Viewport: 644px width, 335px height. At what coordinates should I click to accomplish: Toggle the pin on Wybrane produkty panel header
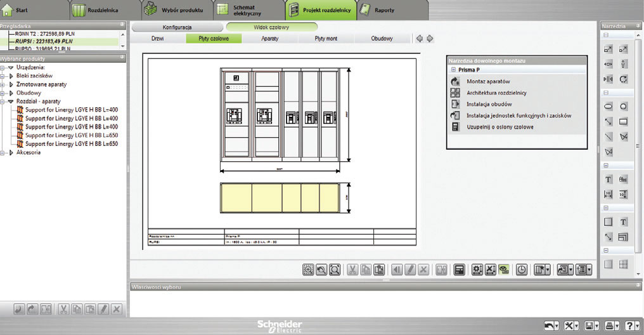click(122, 58)
